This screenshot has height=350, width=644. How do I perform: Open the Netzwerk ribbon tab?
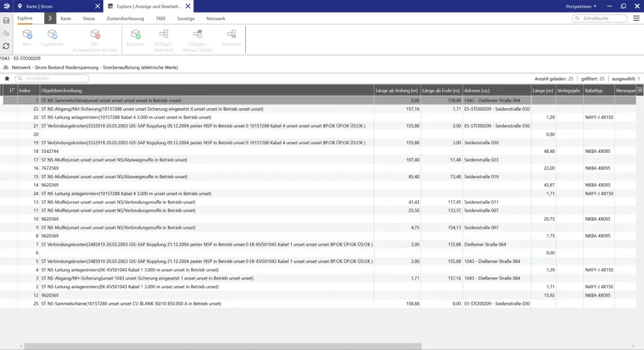point(216,19)
